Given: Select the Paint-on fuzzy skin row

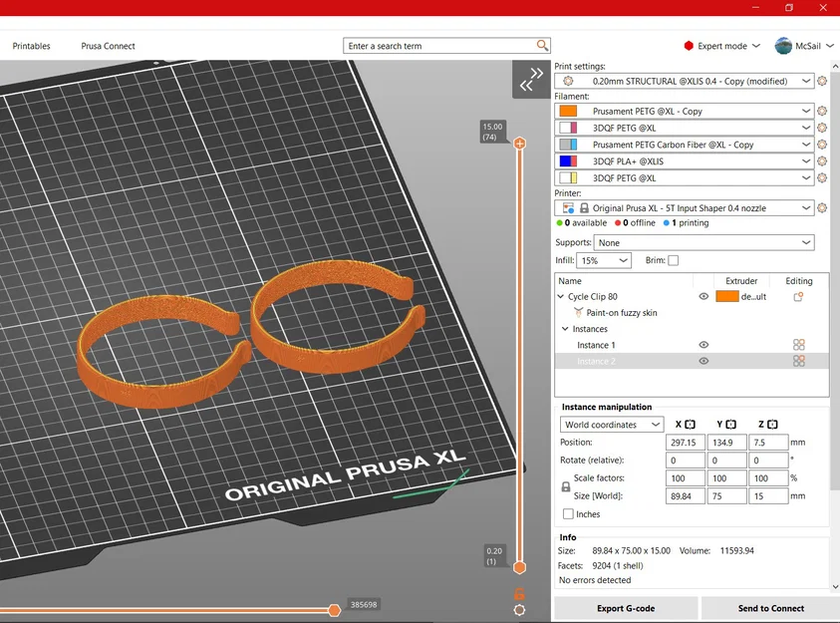Looking at the screenshot, I should coord(692,312).
